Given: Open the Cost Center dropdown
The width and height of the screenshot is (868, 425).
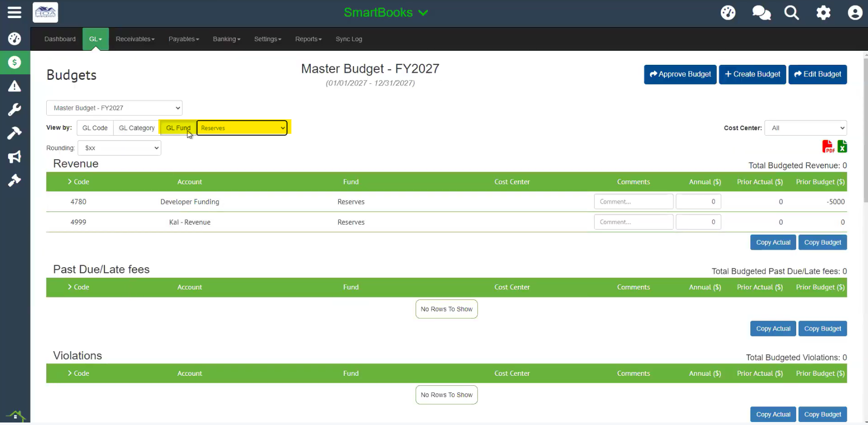Looking at the screenshot, I should pyautogui.click(x=806, y=128).
